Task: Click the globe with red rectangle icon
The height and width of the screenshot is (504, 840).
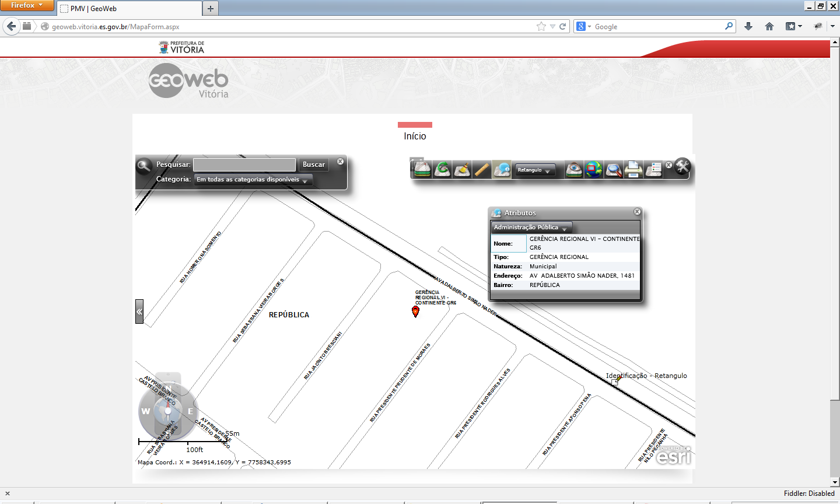Action: point(594,169)
